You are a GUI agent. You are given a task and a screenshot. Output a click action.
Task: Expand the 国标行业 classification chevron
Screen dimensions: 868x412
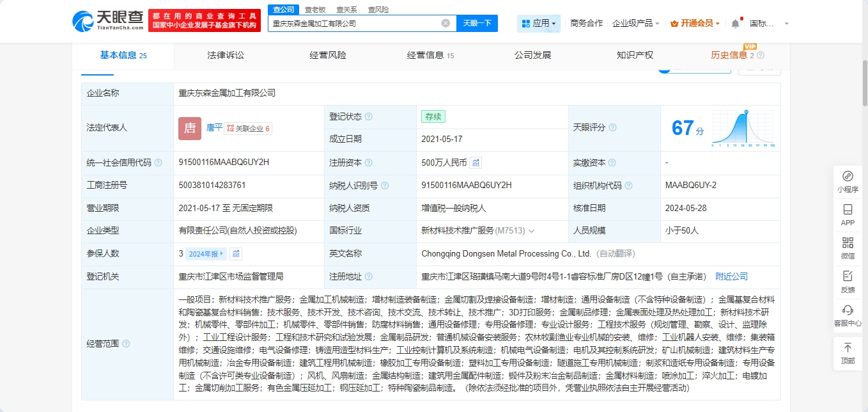point(531,231)
